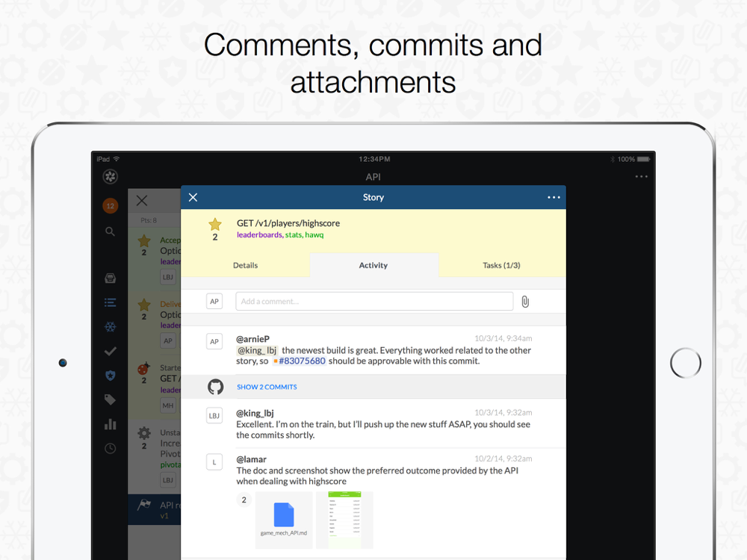Focus the Add a comment field
Viewport: 747px width, 560px height.
click(x=374, y=302)
